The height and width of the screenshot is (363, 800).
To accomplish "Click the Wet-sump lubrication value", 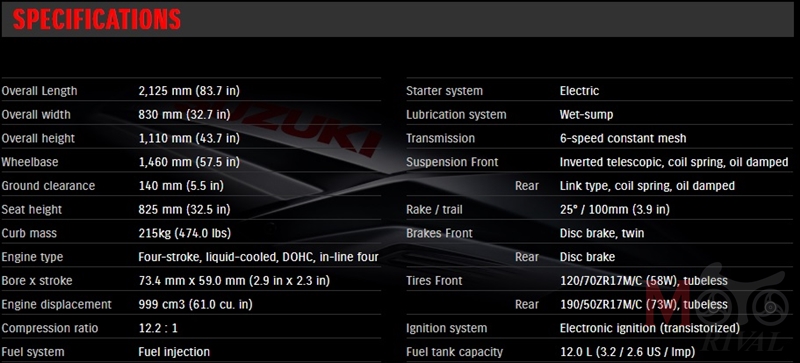I will 586,115.
